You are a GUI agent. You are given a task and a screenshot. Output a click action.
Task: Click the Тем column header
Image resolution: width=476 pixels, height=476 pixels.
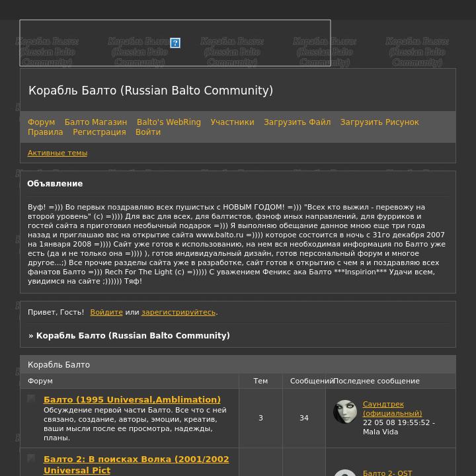(260, 381)
